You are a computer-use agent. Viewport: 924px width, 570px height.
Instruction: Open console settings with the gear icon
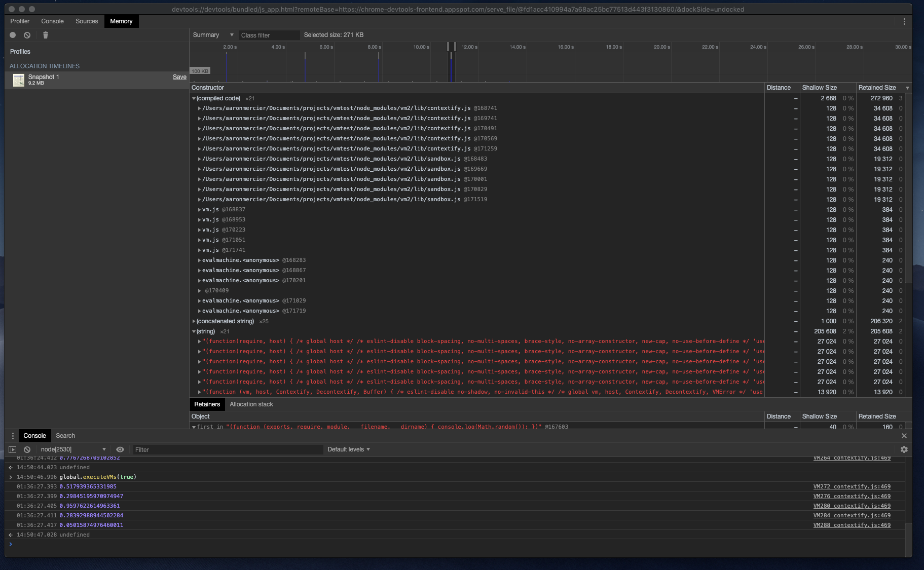tap(904, 449)
